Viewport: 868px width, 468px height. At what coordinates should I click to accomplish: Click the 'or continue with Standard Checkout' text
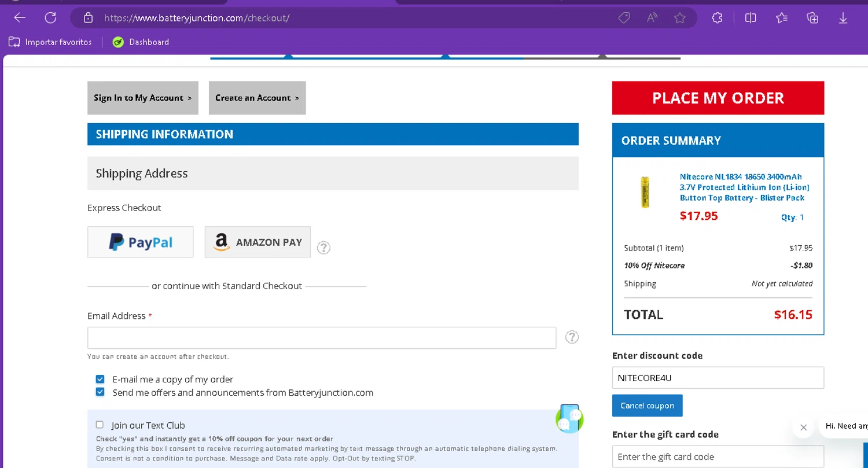pos(227,286)
